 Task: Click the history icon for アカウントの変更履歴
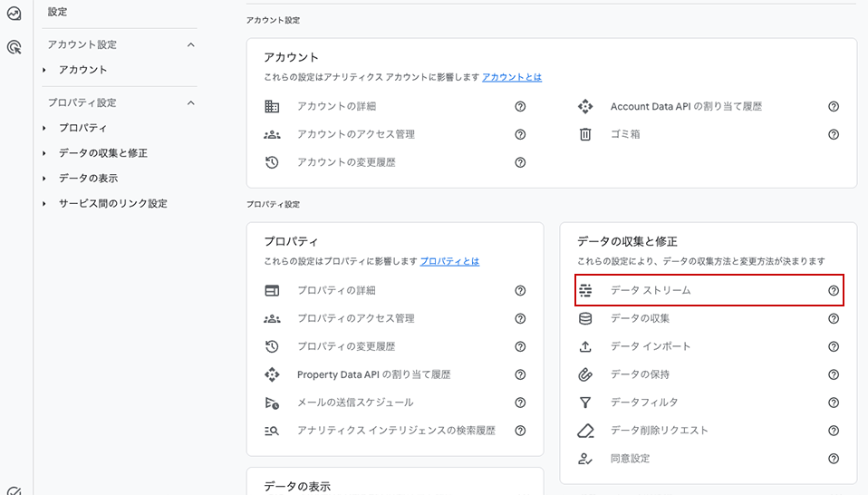[272, 162]
